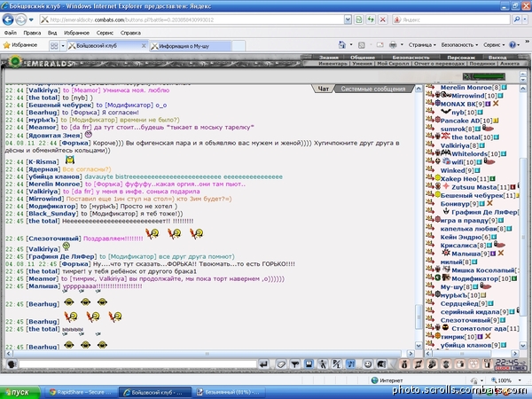Open the Справка menu
Image resolution: width=532 pixels, height=399 pixels.
point(130,33)
